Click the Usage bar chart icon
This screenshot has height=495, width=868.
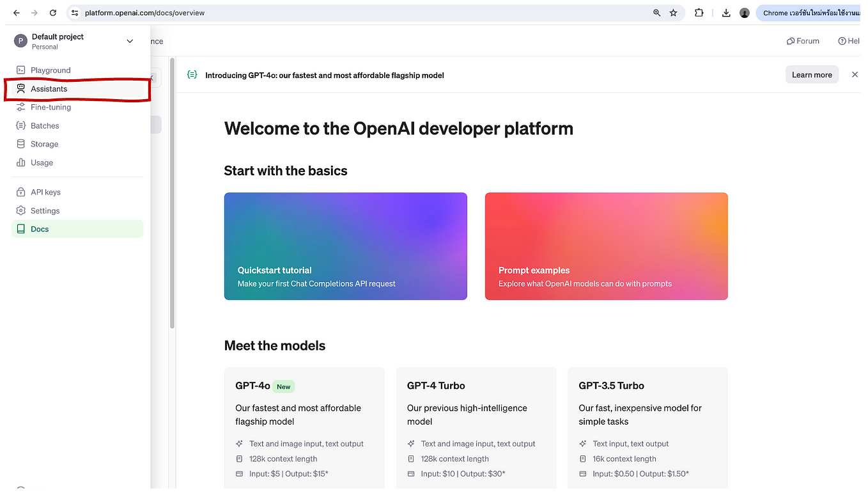pos(21,162)
